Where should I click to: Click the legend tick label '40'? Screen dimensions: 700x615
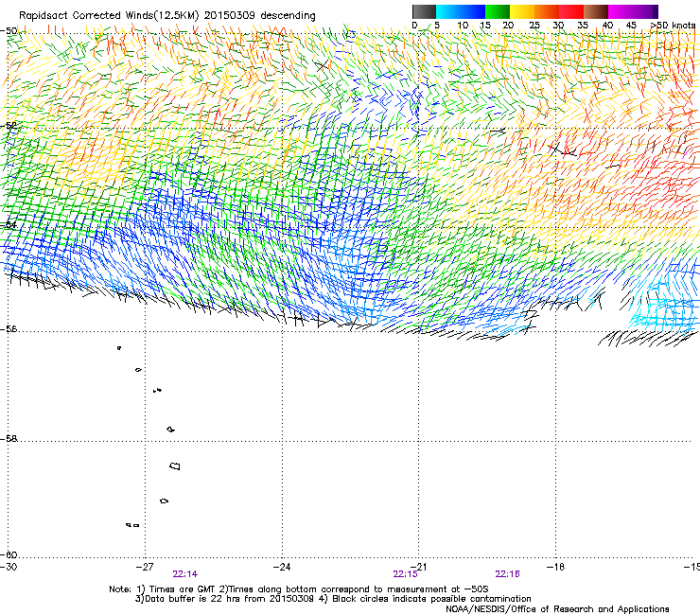[607, 26]
